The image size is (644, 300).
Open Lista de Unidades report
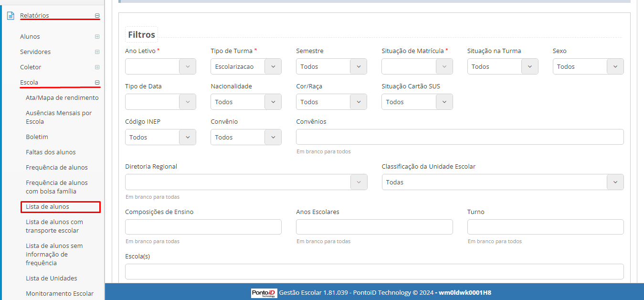pos(52,279)
